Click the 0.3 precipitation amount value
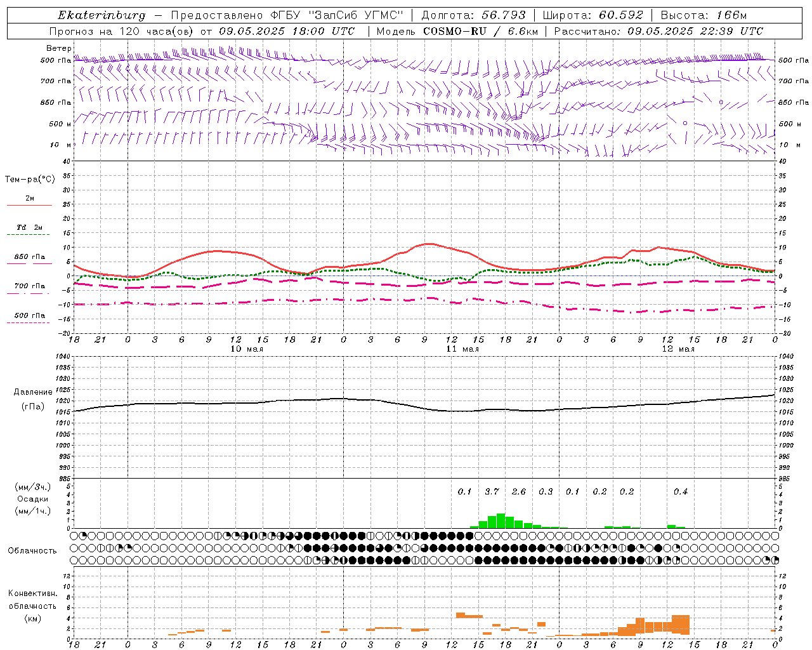The height and width of the screenshot is (650, 812). (x=546, y=492)
